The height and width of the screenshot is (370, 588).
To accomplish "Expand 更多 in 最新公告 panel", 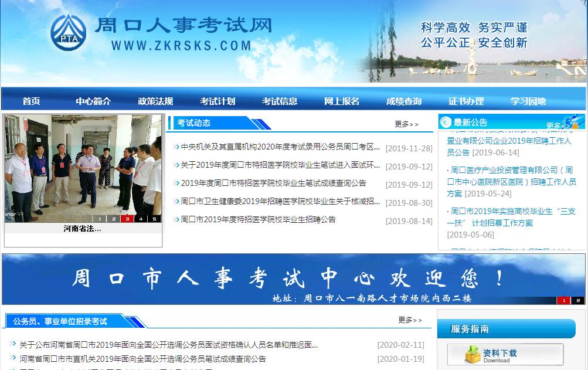I will 558,125.
